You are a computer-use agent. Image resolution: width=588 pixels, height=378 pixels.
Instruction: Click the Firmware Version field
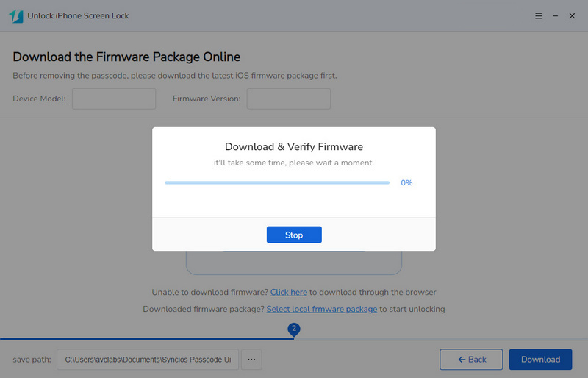288,99
